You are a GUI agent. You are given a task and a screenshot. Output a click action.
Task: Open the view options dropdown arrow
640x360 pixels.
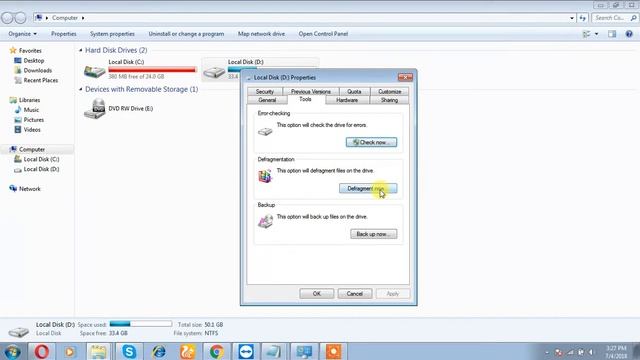[596, 34]
